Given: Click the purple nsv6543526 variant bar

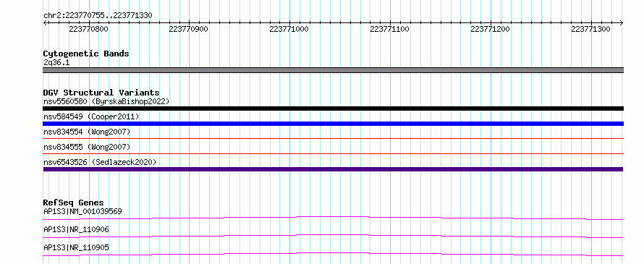Looking at the screenshot, I should pyautogui.click(x=333, y=169).
